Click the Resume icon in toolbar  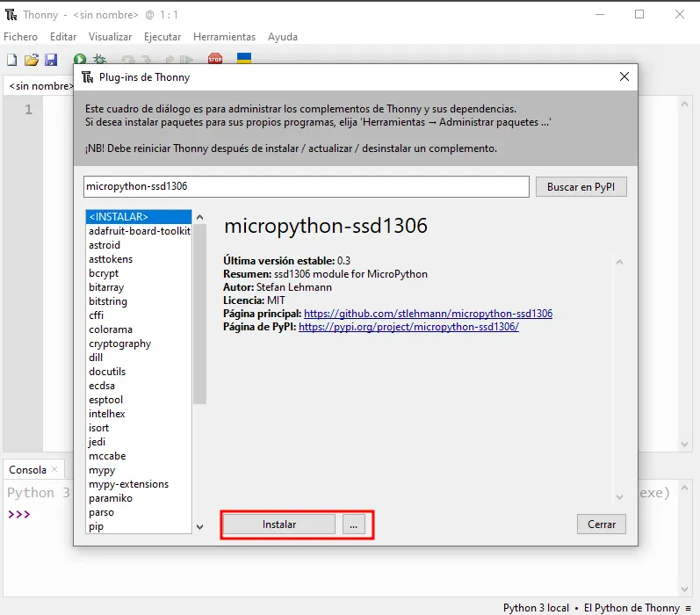(x=186, y=59)
